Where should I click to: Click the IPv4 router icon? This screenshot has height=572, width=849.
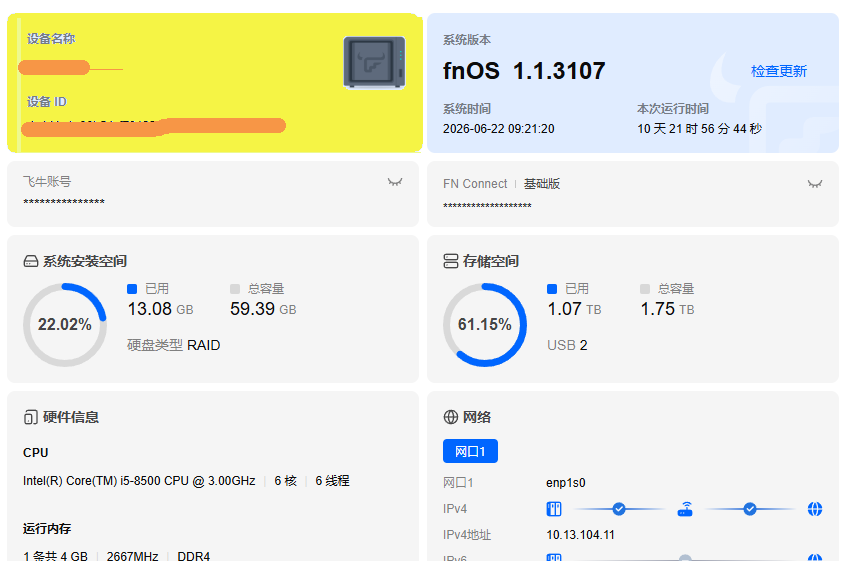tap(685, 509)
